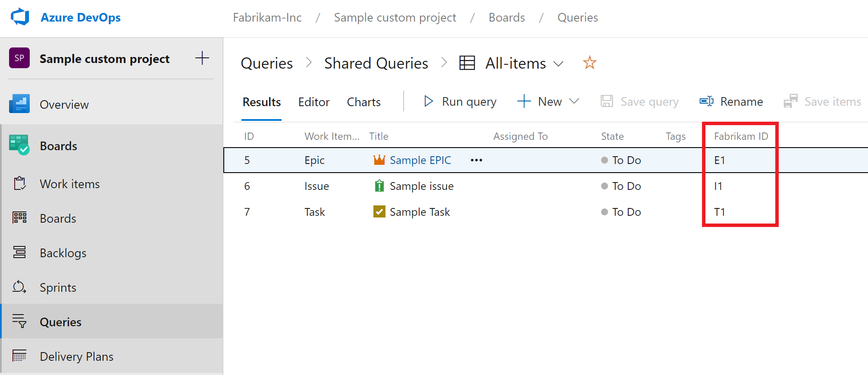The height and width of the screenshot is (375, 868).
Task: Click the Run query play icon
Action: [x=428, y=101]
